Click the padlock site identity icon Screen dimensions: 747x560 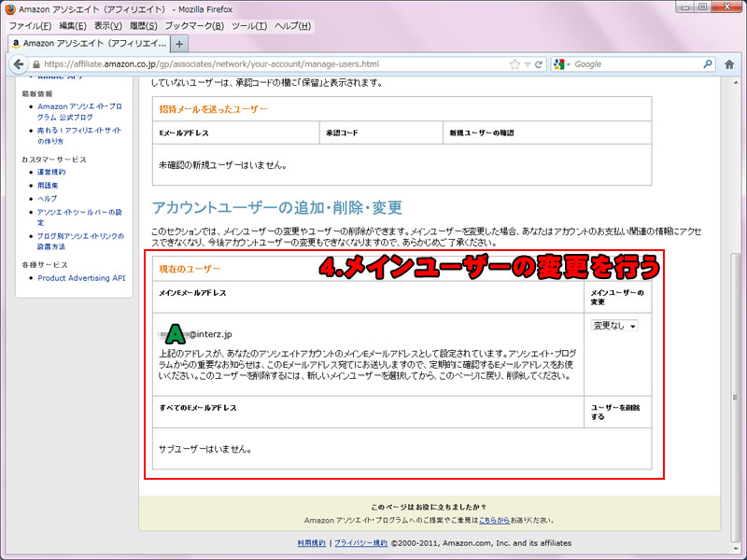click(35, 64)
